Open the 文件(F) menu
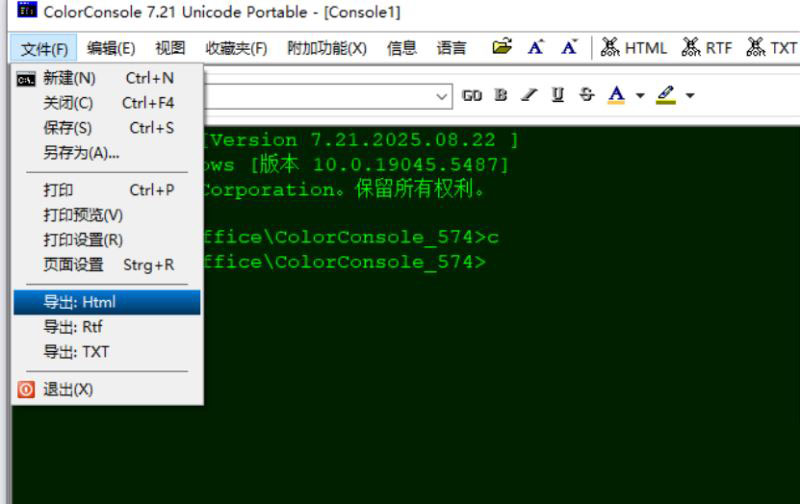Screen dimensions: 800x504 [44, 48]
